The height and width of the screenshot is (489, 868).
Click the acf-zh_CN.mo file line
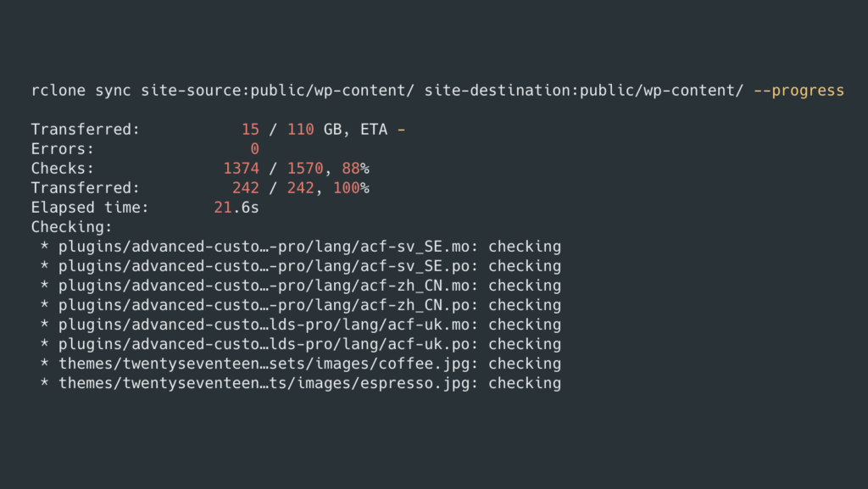coord(300,286)
